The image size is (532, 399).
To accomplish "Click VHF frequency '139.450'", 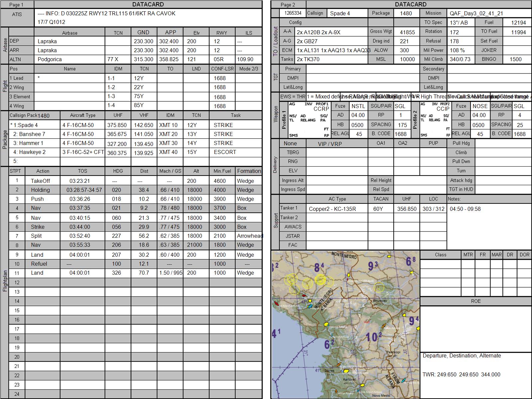I will 144,144.
